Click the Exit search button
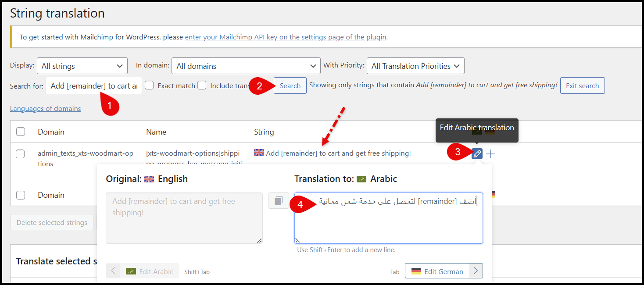The image size is (644, 285). (x=582, y=85)
